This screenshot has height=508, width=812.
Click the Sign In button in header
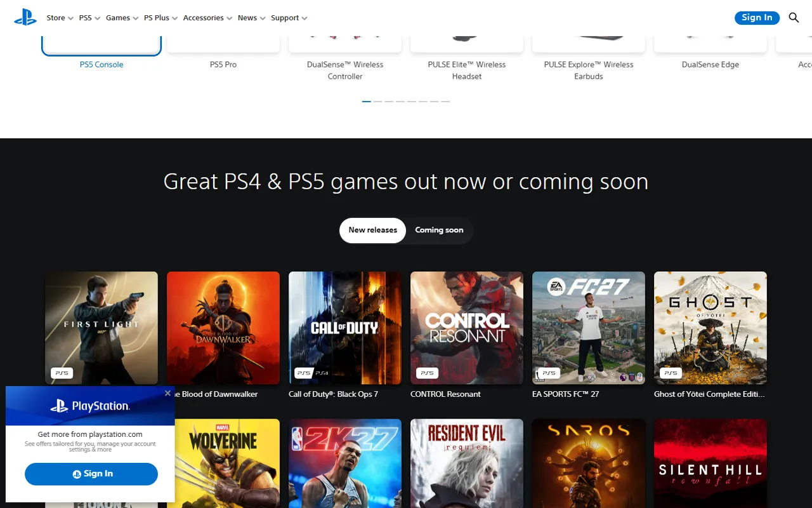pos(757,18)
